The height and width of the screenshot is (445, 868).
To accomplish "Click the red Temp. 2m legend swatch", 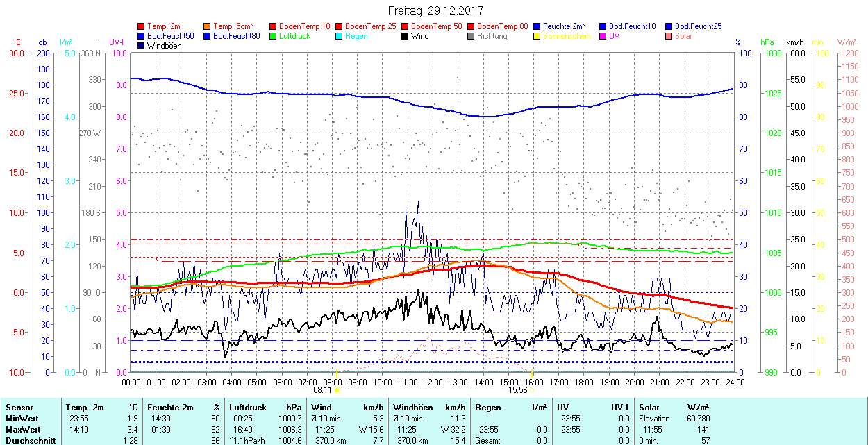I will [x=142, y=26].
